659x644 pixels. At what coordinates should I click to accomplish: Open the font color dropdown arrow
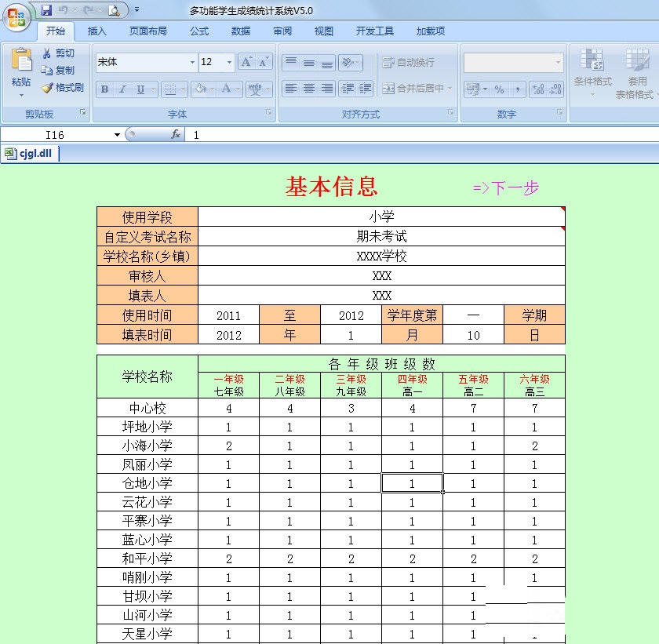(x=238, y=89)
